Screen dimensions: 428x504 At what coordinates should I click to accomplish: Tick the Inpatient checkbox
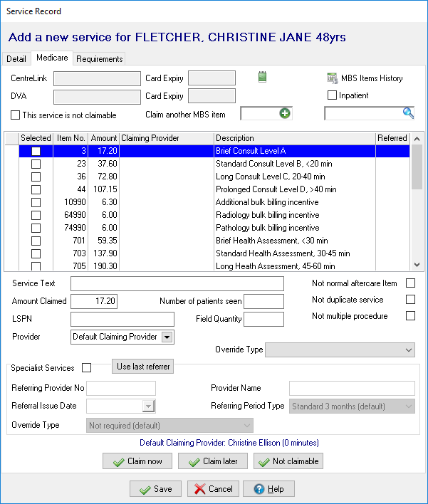pyautogui.click(x=332, y=95)
